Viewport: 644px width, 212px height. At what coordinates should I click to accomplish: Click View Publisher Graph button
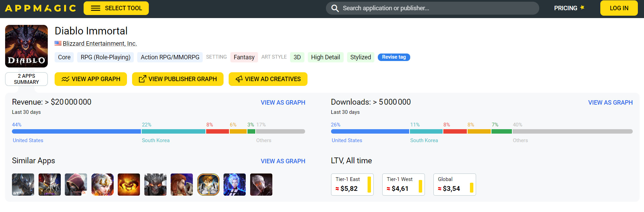[178, 79]
